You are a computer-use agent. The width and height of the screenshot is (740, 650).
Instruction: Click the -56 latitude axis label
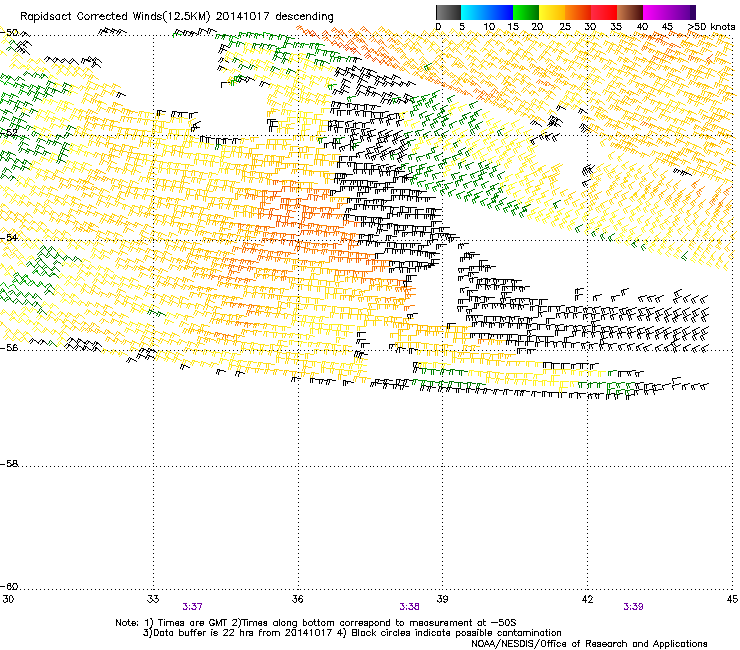click(9, 347)
